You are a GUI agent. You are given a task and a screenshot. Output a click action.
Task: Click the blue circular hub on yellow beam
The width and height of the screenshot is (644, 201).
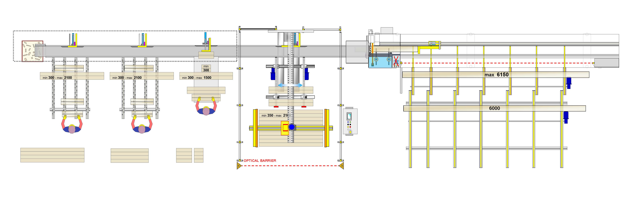tap(292, 127)
